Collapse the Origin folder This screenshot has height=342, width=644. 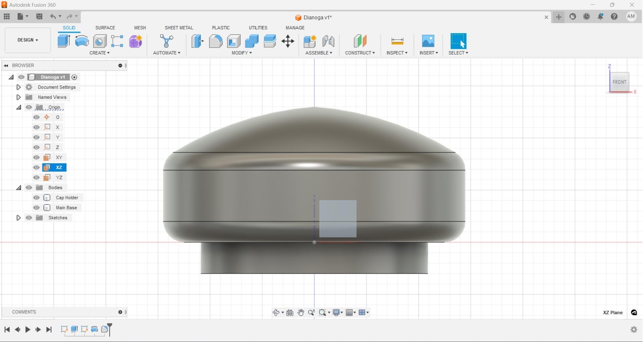[x=19, y=107]
